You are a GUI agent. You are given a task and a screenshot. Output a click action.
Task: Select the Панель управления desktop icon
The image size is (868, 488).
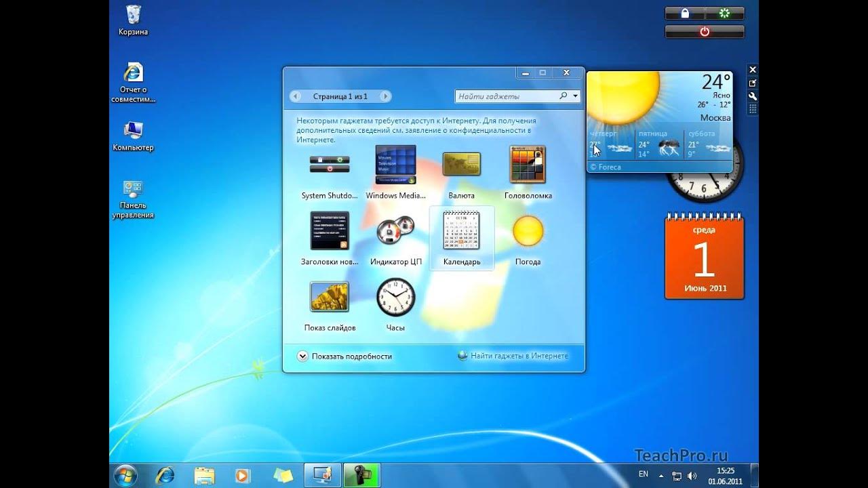(x=133, y=199)
